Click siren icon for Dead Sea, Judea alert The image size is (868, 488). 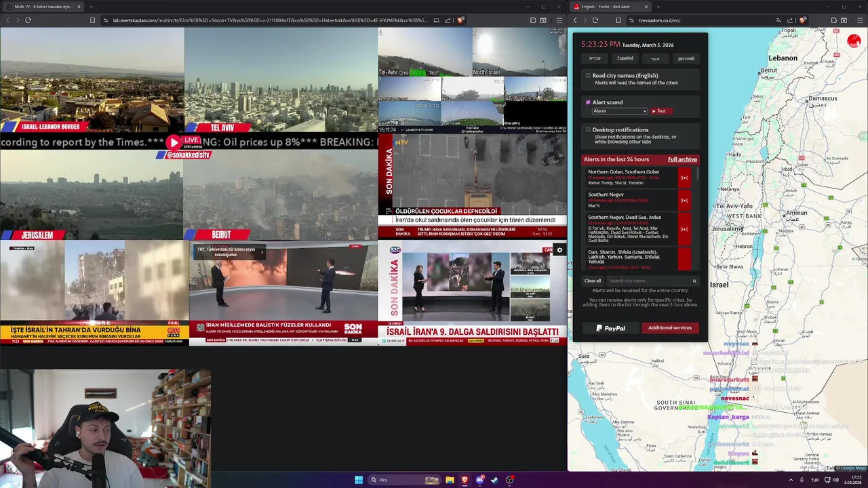[x=684, y=230]
